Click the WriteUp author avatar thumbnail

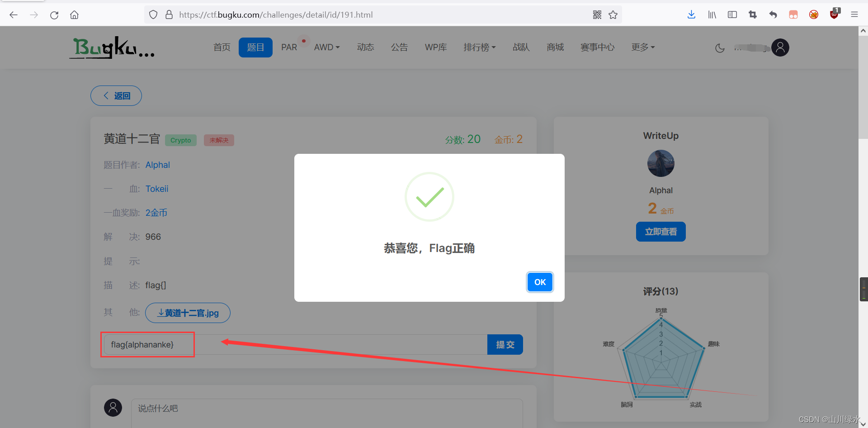660,163
